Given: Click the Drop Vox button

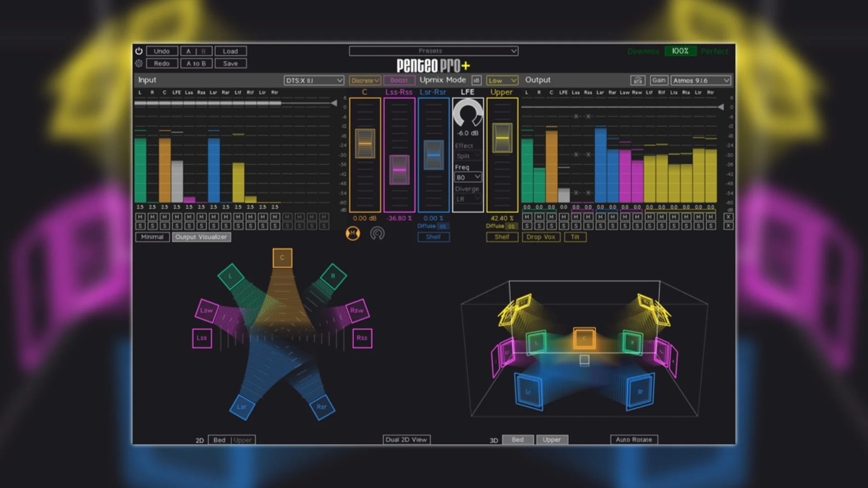Looking at the screenshot, I should [x=541, y=237].
